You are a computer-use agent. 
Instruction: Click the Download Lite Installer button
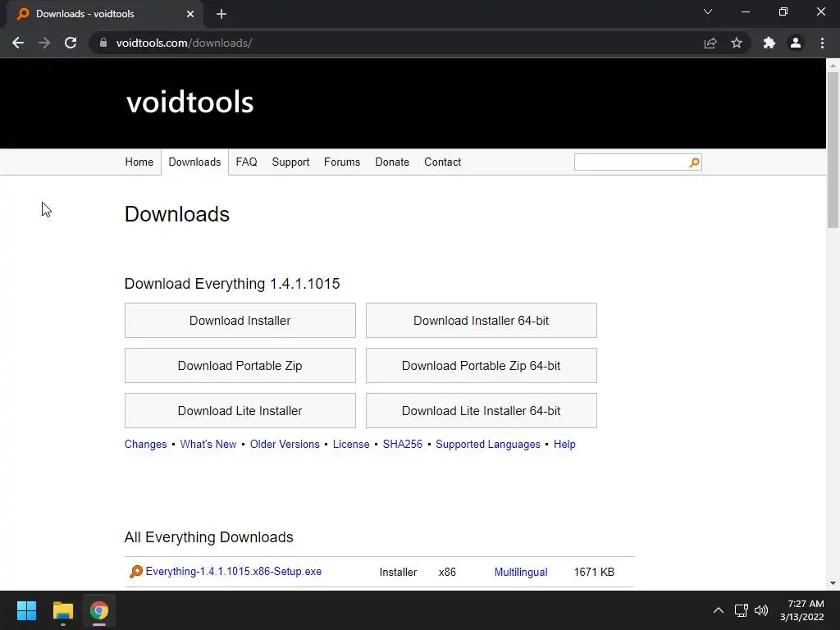[x=240, y=411]
